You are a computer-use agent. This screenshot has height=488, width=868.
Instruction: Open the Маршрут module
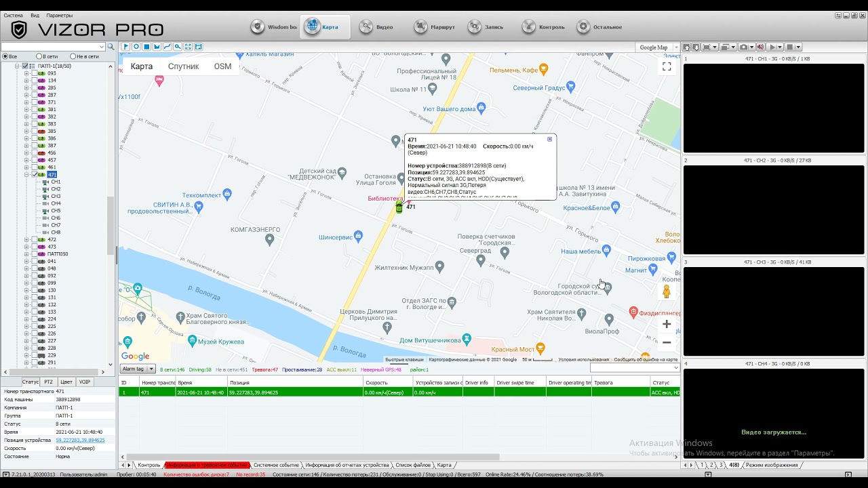(434, 27)
